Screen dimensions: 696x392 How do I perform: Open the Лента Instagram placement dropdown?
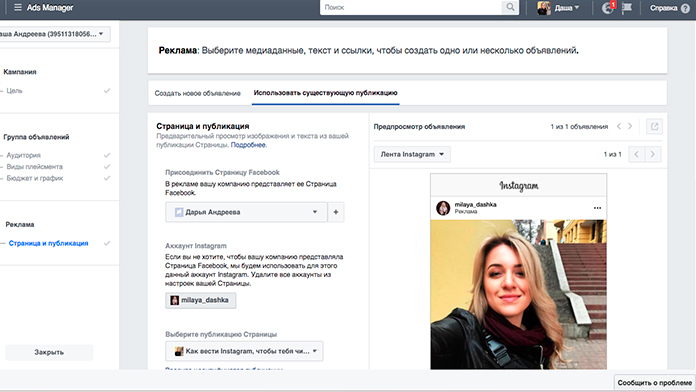pos(412,154)
